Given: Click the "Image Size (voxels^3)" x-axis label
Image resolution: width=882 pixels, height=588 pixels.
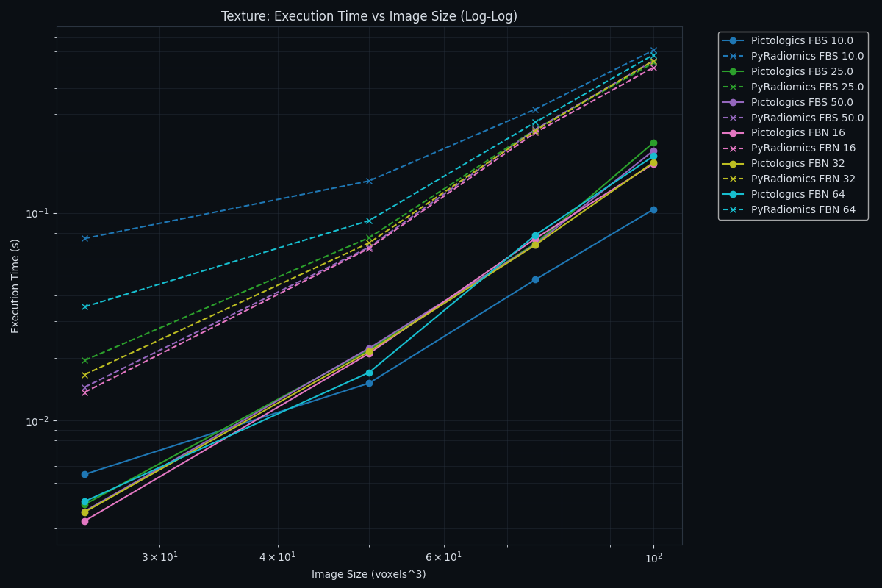Looking at the screenshot, I should [368, 575].
